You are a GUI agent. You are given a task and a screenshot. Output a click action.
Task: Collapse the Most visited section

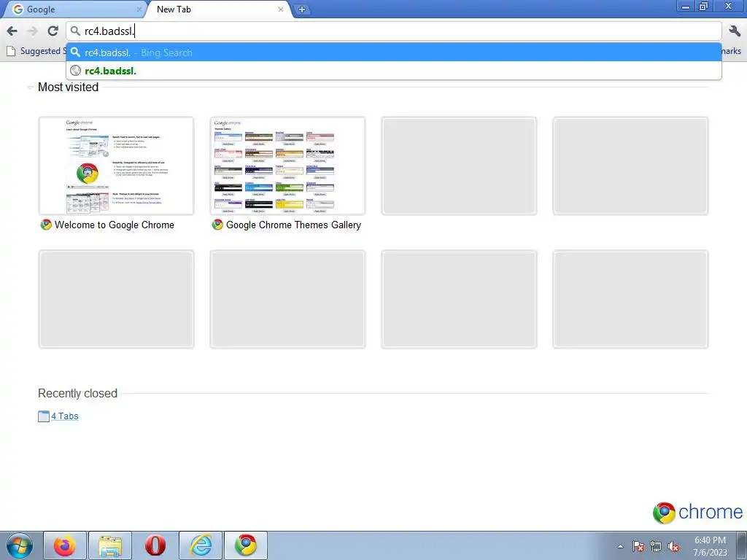tap(30, 87)
